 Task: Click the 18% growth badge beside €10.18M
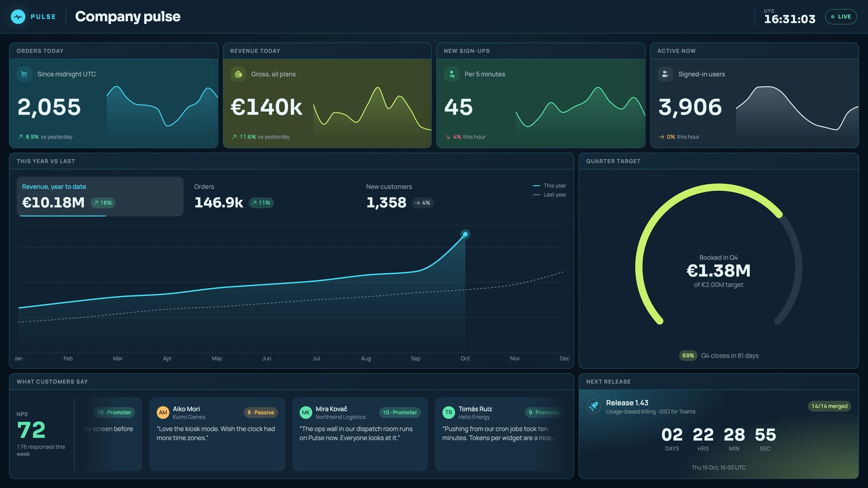tap(103, 203)
